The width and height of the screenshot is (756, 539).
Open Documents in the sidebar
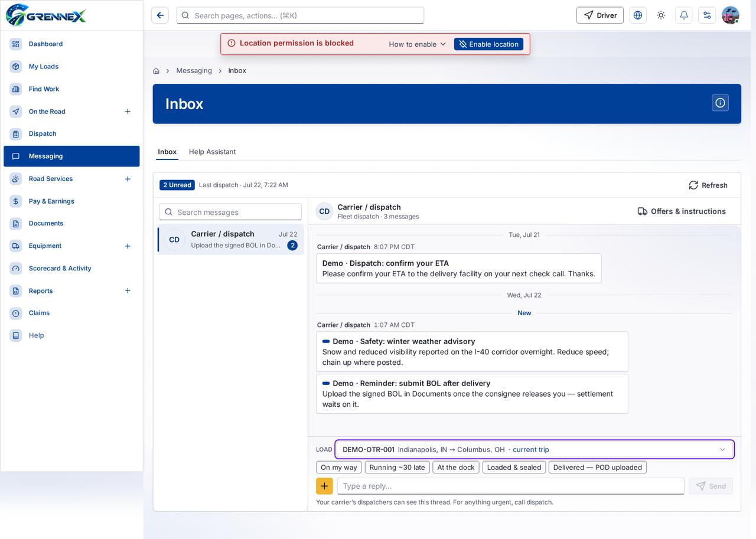pyautogui.click(x=71, y=224)
